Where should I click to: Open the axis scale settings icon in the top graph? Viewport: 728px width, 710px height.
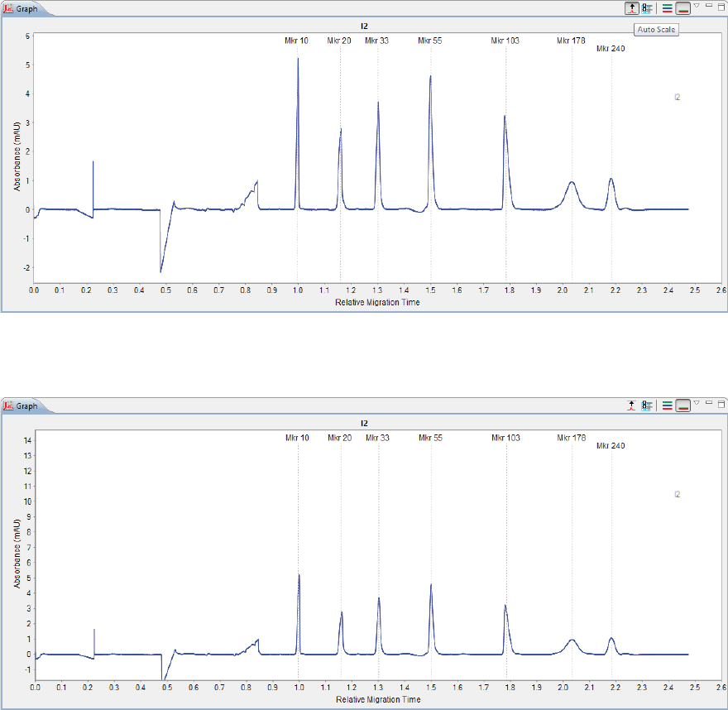click(x=647, y=8)
